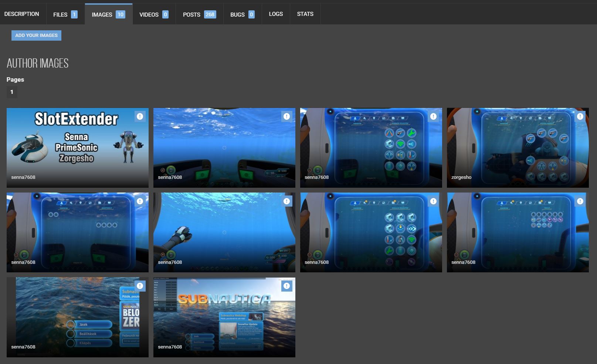
Task: Report the SlotExtender banner image
Action: [x=140, y=116]
